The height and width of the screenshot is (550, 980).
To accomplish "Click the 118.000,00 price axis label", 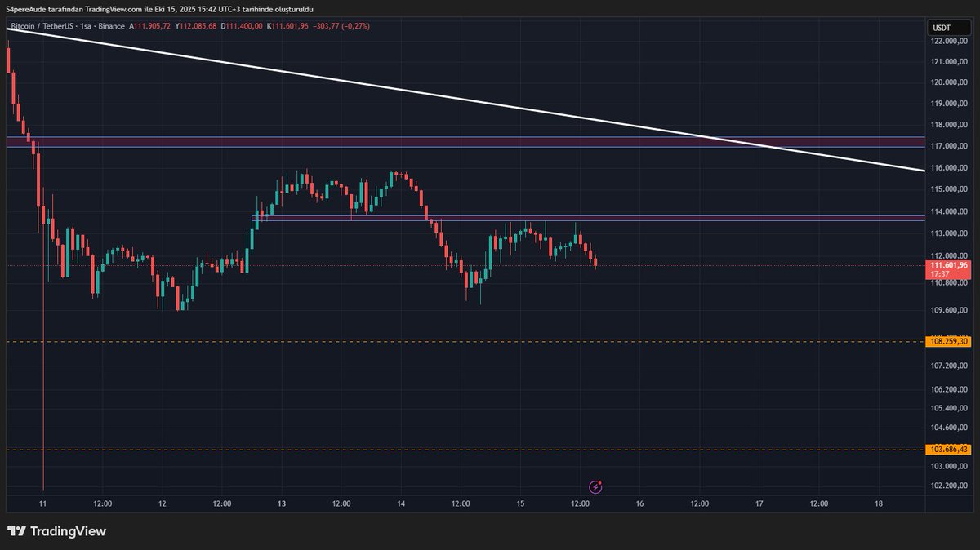I will 949,125.
